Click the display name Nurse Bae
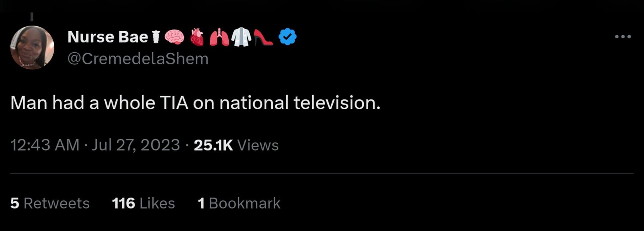Screen dimensions: 644x231 [x=108, y=37]
